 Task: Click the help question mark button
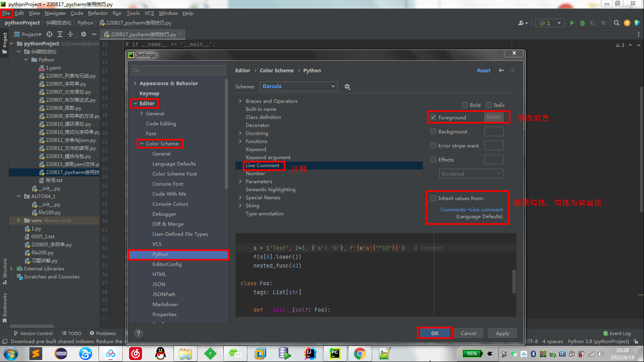point(138,333)
